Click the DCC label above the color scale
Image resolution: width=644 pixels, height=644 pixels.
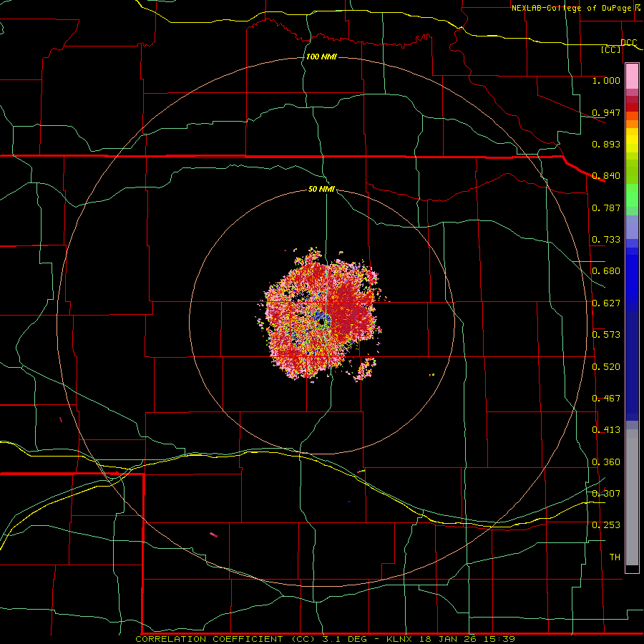[x=629, y=43]
